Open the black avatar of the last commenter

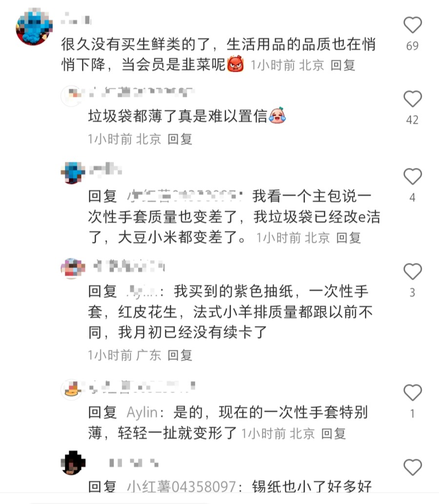(x=73, y=463)
